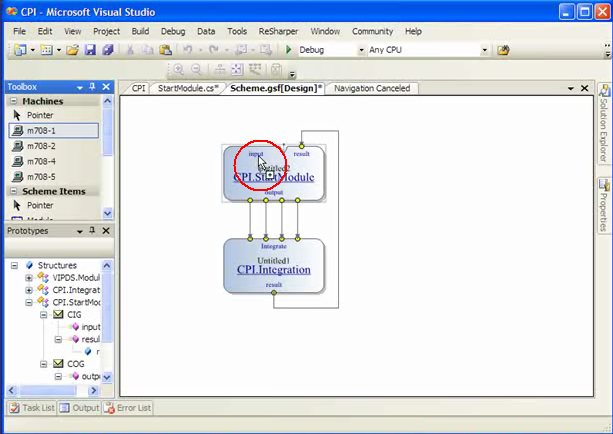Select the COG node in Prototypes tree
The image size is (613, 434).
pos(75,364)
